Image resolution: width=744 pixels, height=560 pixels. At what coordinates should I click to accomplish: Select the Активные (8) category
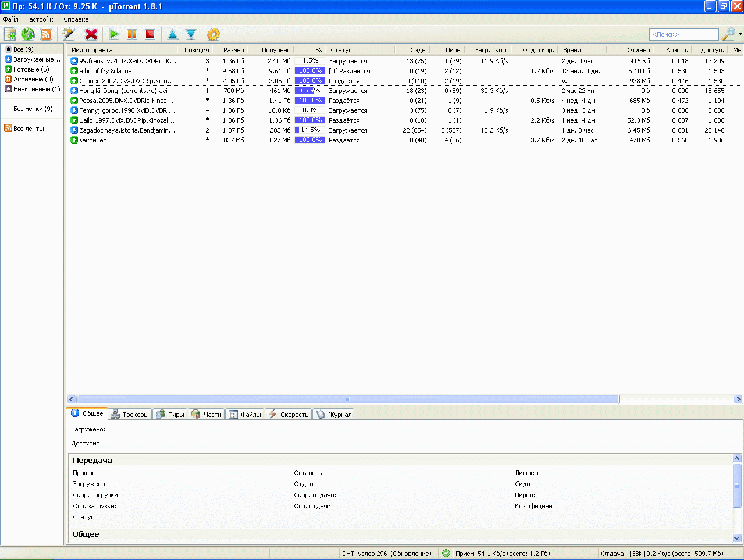click(x=29, y=79)
